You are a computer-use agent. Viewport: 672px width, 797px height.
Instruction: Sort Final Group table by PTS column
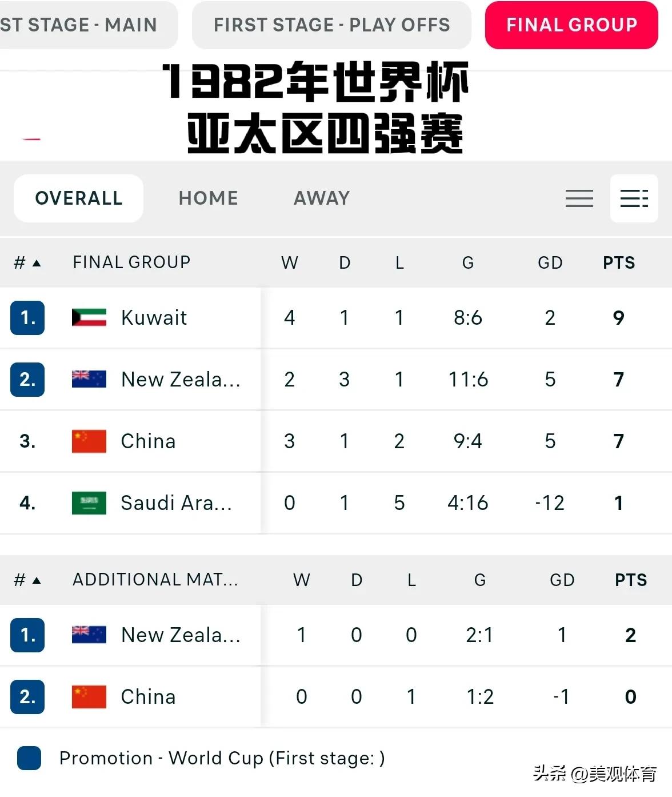619,263
